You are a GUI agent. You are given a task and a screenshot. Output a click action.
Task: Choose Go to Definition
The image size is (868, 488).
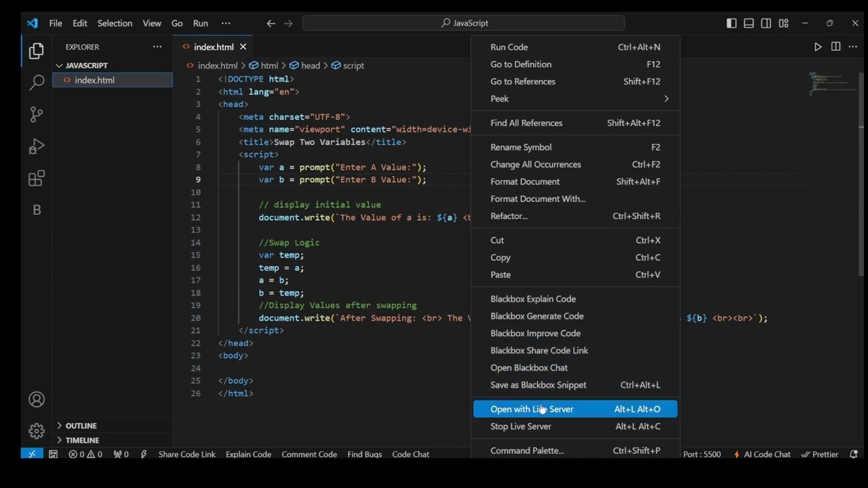tap(575, 64)
